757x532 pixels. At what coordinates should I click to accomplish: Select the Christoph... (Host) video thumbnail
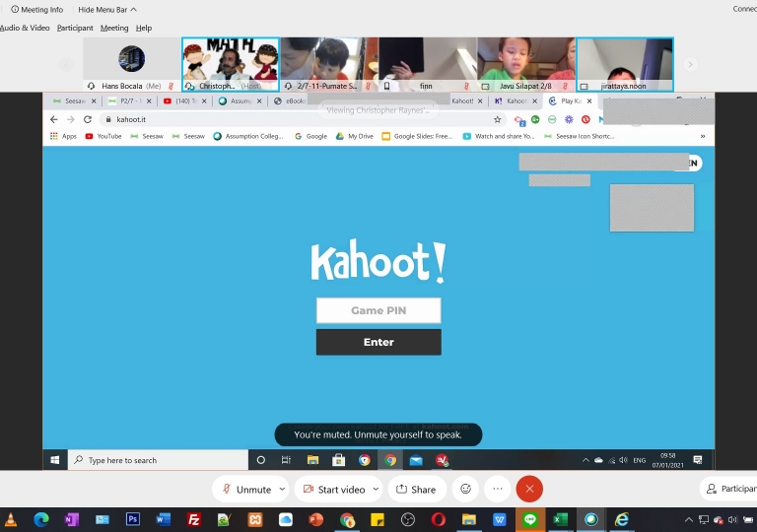coord(231,64)
